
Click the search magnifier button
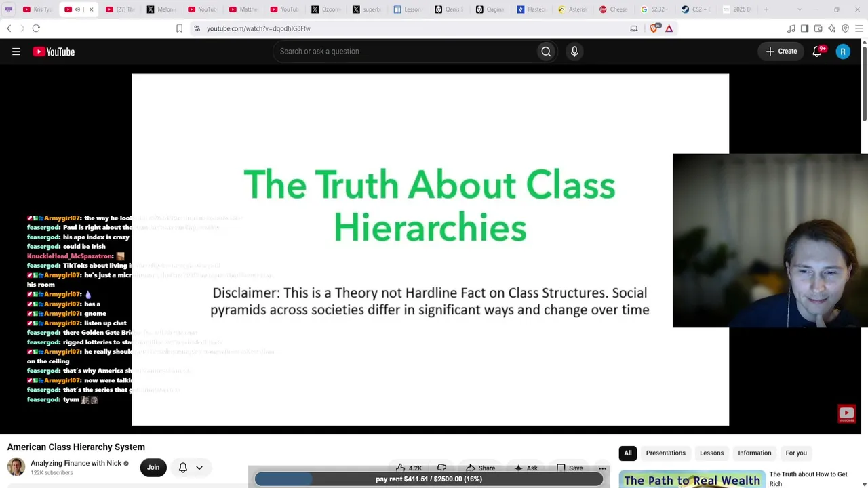(546, 52)
